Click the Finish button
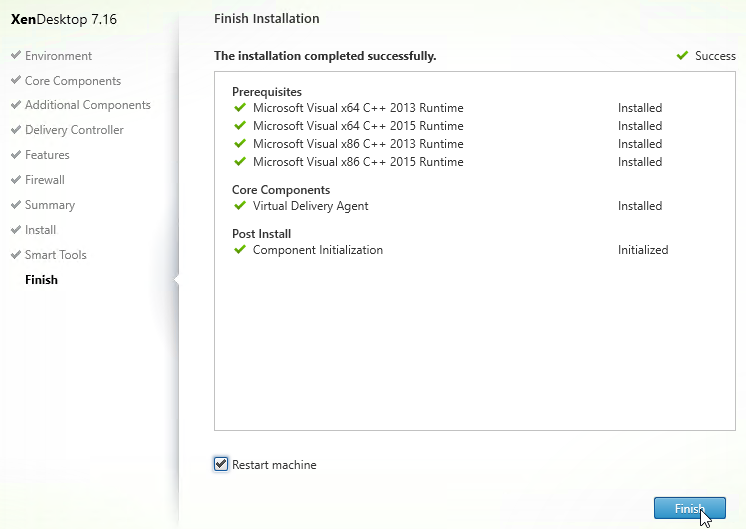Viewport: 746px width, 529px height. (690, 508)
